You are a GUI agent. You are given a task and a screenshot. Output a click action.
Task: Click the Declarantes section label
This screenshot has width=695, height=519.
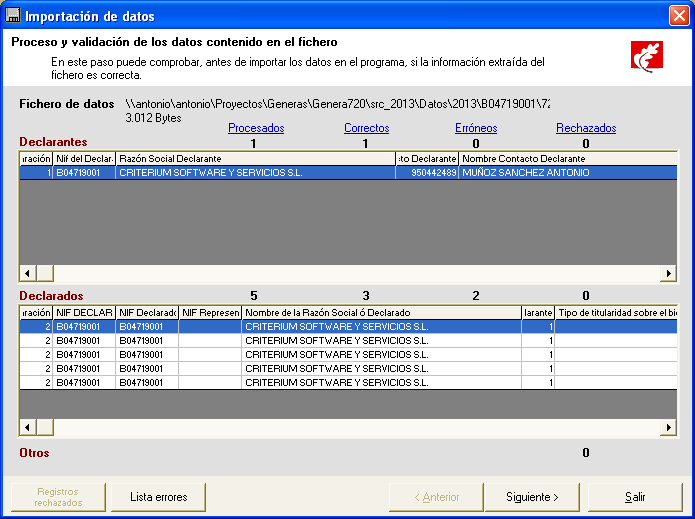pos(53,142)
